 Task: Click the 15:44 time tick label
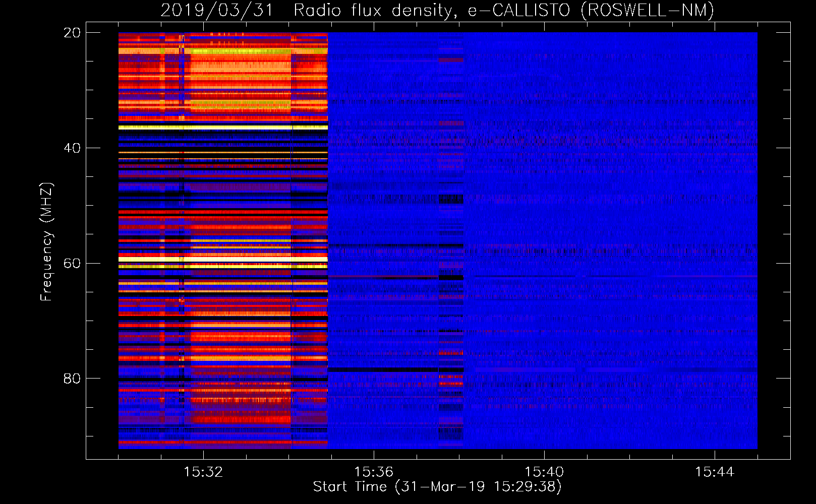pyautogui.click(x=715, y=472)
